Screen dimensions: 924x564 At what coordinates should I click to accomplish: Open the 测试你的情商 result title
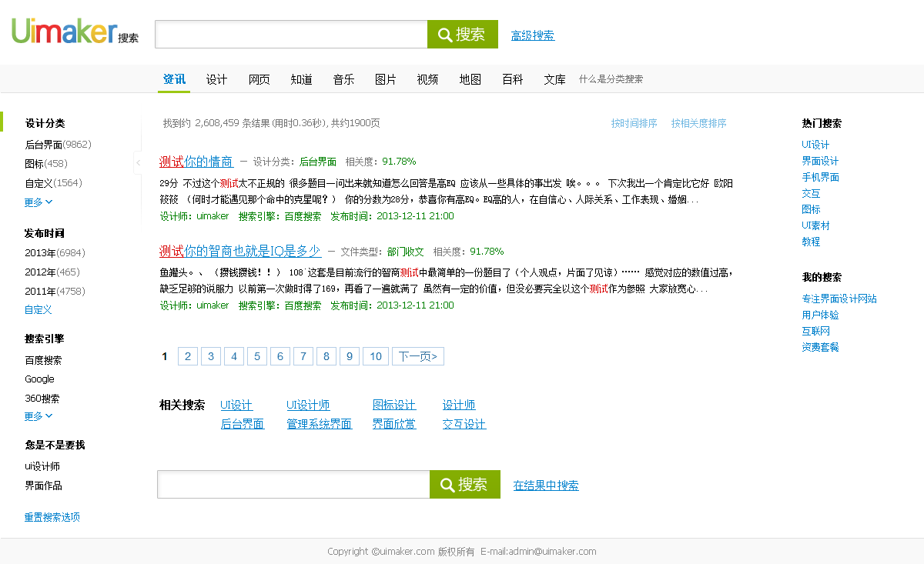[x=196, y=162]
